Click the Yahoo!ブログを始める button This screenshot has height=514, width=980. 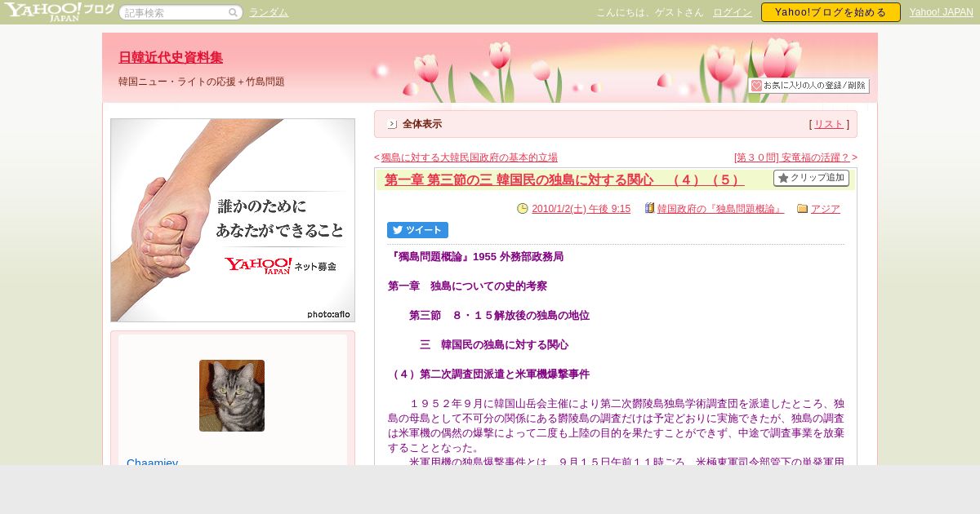click(x=831, y=12)
